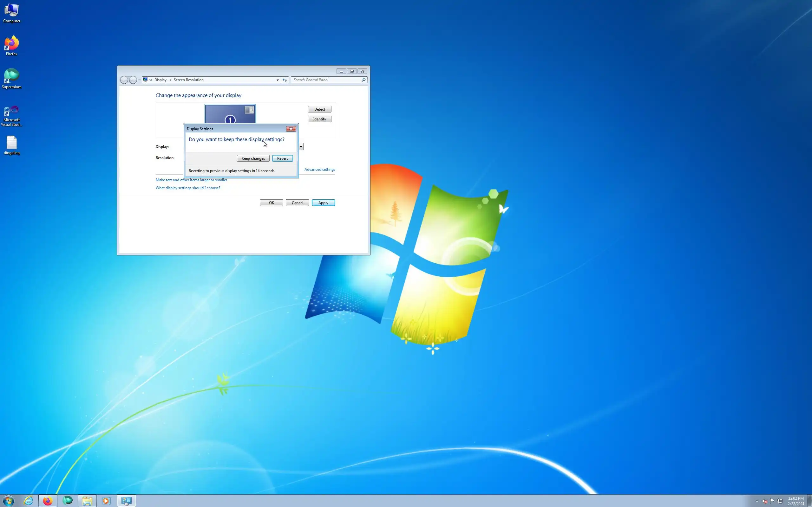Expand the address bar history dropdown
812x507 pixels.
tap(278, 80)
